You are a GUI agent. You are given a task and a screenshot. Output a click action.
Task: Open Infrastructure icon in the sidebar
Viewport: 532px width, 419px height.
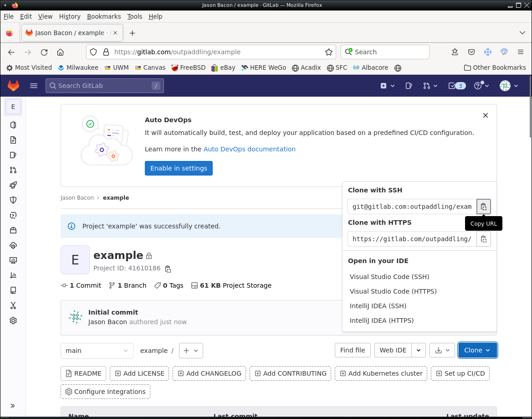click(13, 245)
